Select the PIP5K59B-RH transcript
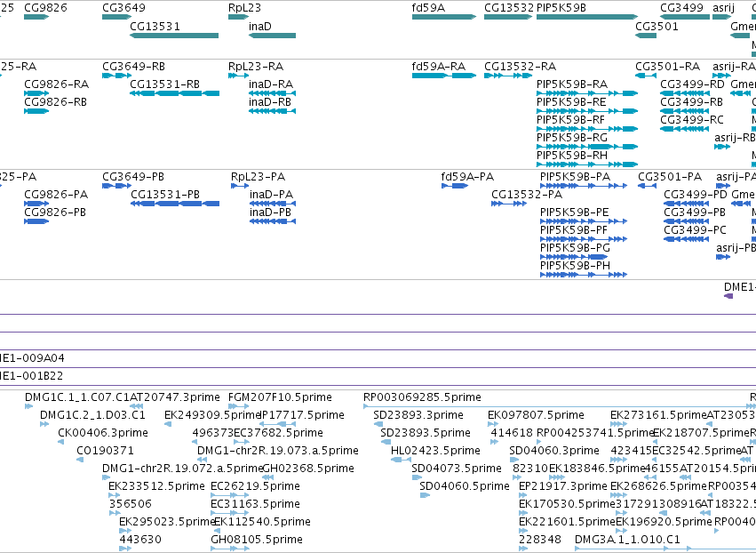The image size is (756, 553). 587,164
